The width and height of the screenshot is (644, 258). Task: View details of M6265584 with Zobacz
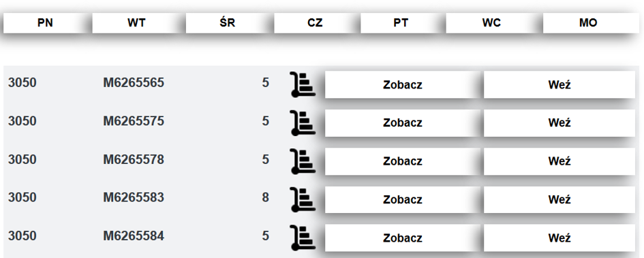[x=402, y=238]
